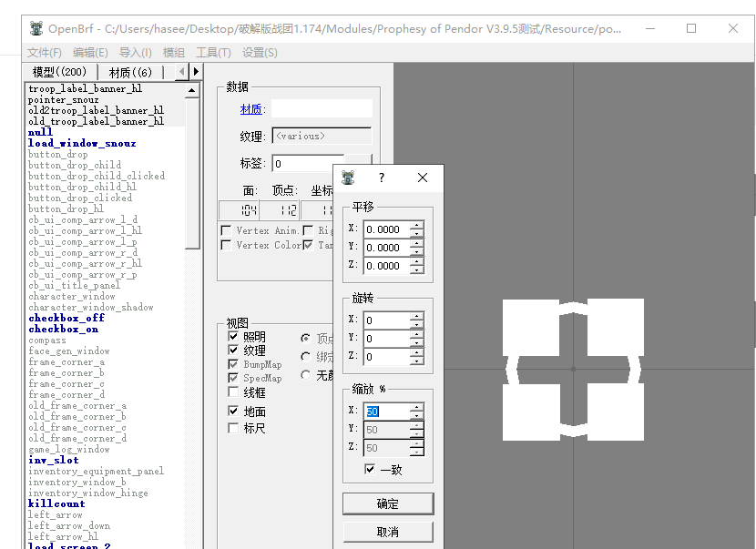Select the 模型(200) tab
This screenshot has height=549, width=756.
[60, 72]
